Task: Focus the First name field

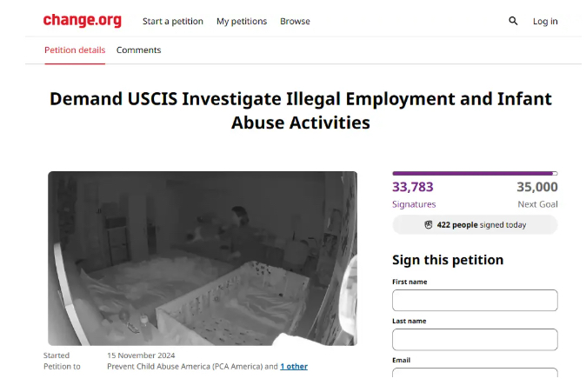Action: (x=475, y=300)
